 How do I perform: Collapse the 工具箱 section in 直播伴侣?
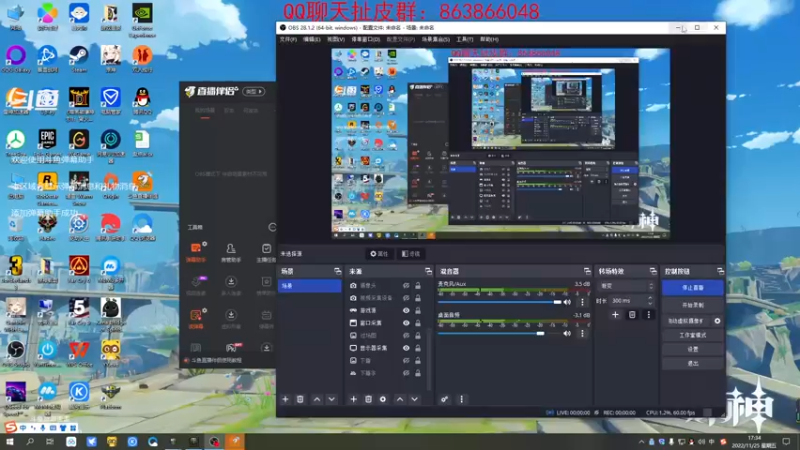point(272,227)
